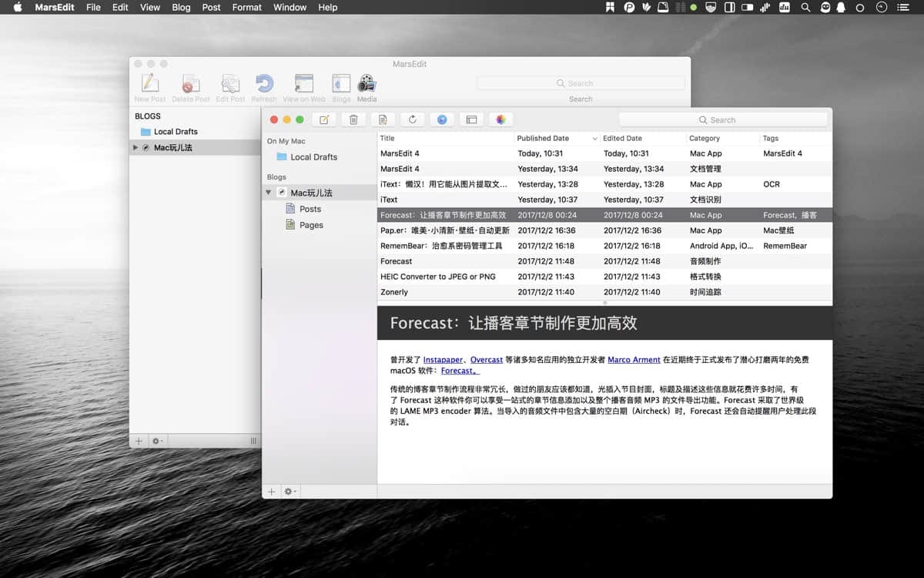The width and height of the screenshot is (924, 578).
Task: Click the plus button at back window bottom
Action: [x=139, y=441]
